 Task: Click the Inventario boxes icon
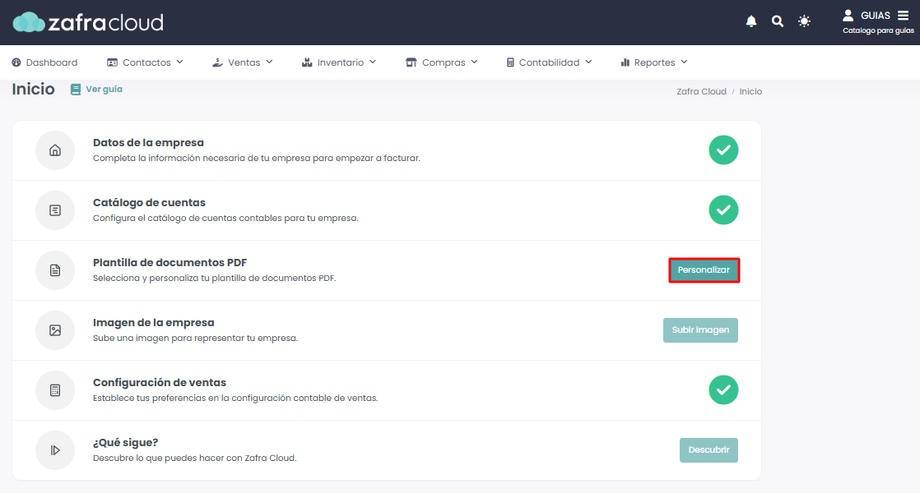[x=307, y=62]
